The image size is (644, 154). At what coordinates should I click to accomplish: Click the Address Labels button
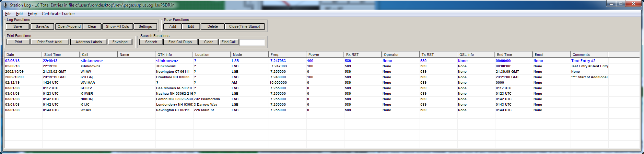click(89, 42)
